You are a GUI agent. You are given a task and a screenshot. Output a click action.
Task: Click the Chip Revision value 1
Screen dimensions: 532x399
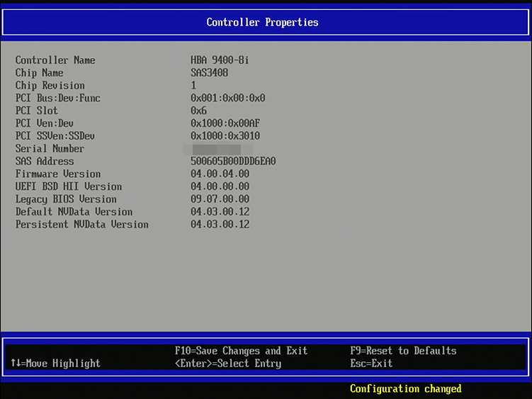tap(193, 85)
